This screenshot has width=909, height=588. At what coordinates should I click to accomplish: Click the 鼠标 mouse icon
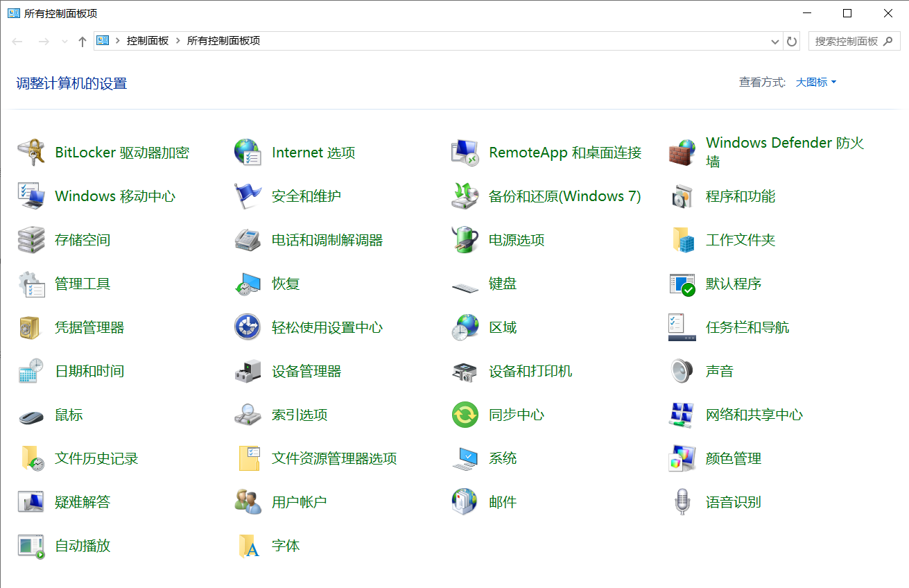coord(31,415)
